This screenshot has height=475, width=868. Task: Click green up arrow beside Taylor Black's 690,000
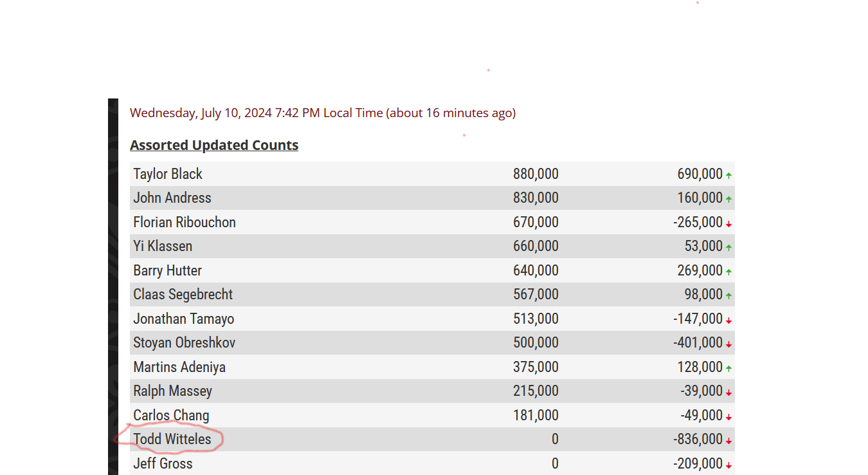(728, 175)
